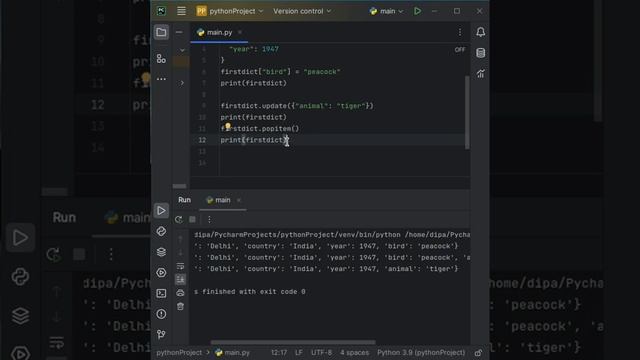Open the layers-stack tool window icon
Image resolution: width=640 pixels, height=360 pixels.
[161, 252]
